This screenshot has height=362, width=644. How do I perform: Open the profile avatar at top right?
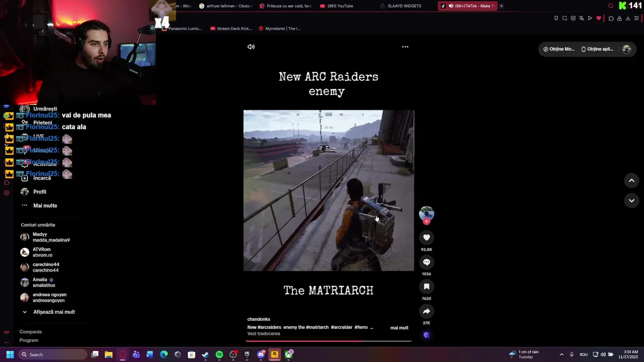click(x=626, y=49)
